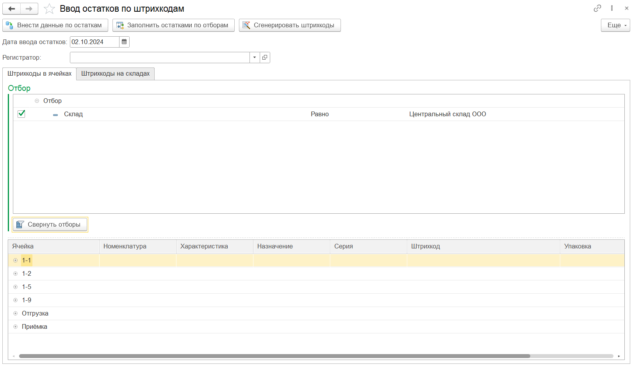Uncheck the Склад filter checkbox
Viewport: 640px width, 367px height.
(21, 114)
